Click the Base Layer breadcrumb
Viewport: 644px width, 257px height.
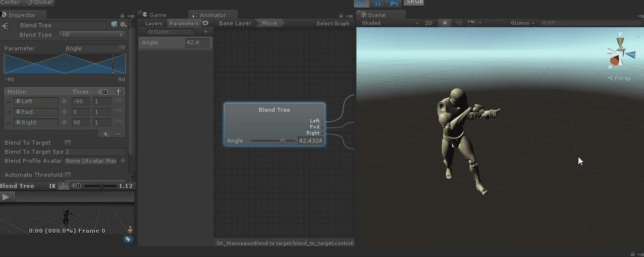pyautogui.click(x=235, y=23)
